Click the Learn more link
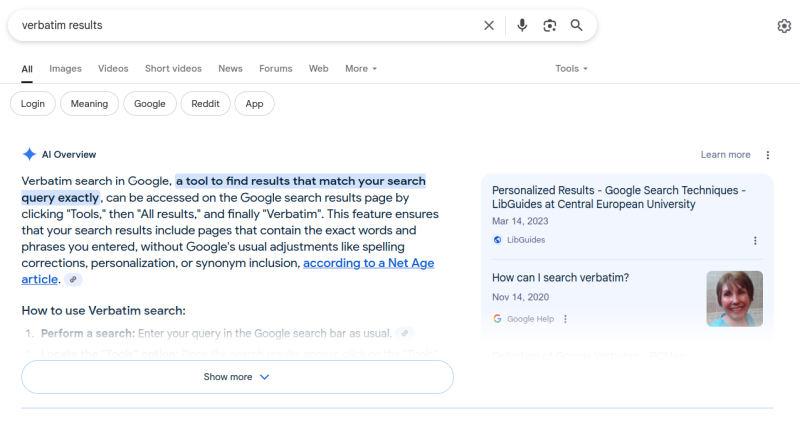Image resolution: width=800 pixels, height=424 pixels. [x=726, y=155]
